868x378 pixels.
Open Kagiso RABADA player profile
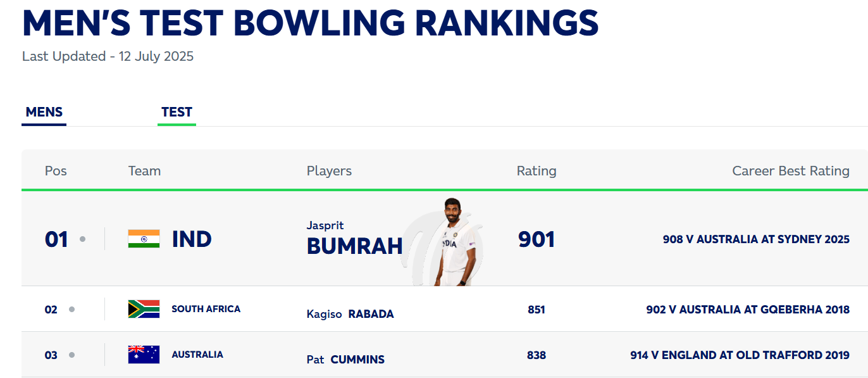click(350, 314)
